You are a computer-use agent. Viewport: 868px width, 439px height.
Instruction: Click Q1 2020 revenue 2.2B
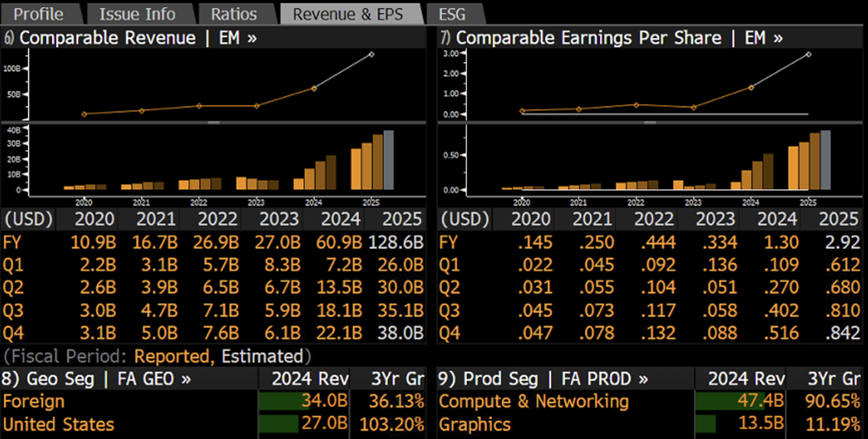click(98, 265)
